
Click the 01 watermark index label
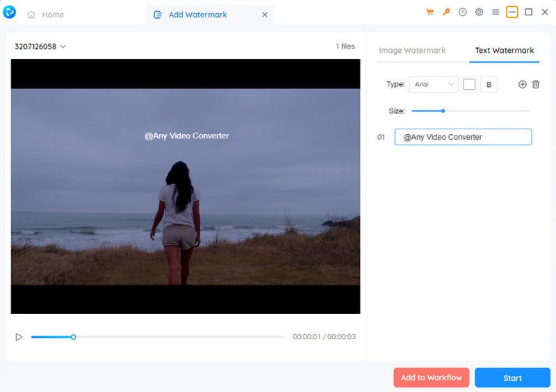381,137
